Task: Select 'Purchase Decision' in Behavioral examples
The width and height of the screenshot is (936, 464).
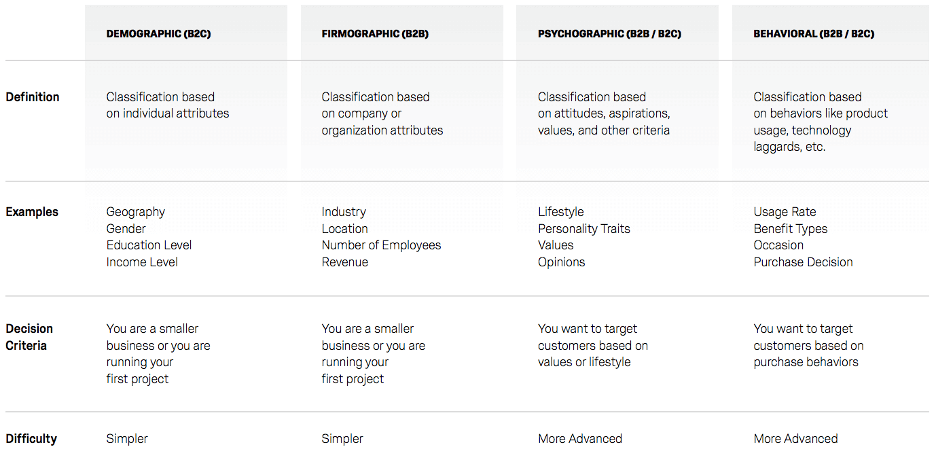Action: 803,262
